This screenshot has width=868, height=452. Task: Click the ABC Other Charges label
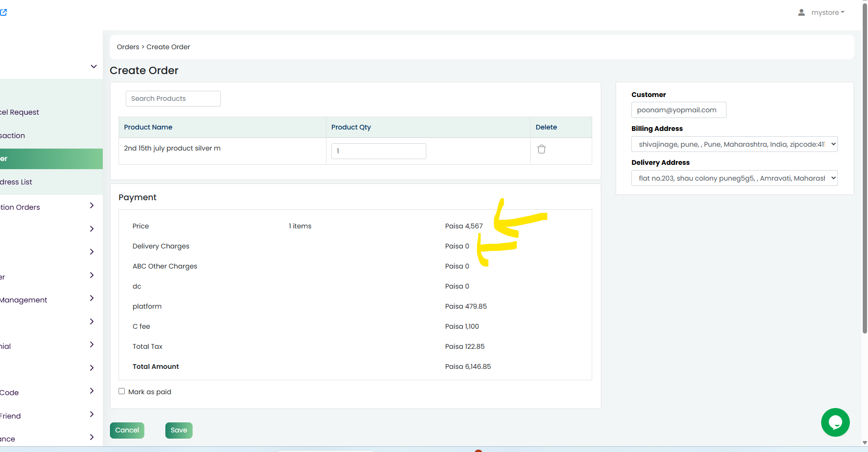point(165,266)
